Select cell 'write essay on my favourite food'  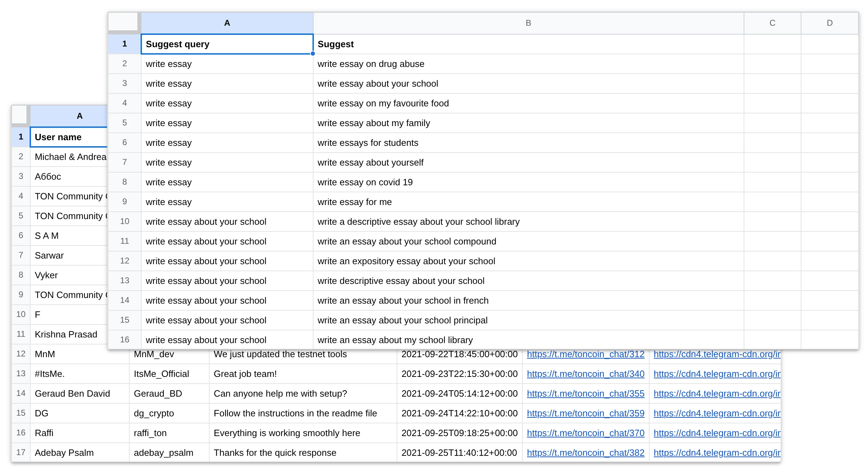528,103
